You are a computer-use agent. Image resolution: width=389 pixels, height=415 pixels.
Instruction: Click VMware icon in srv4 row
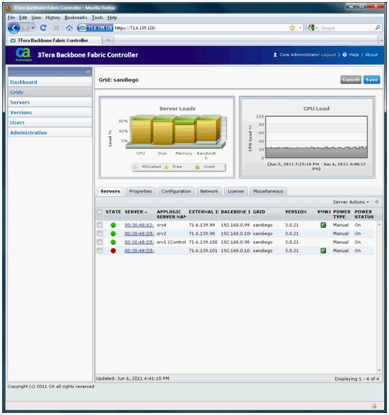click(323, 225)
